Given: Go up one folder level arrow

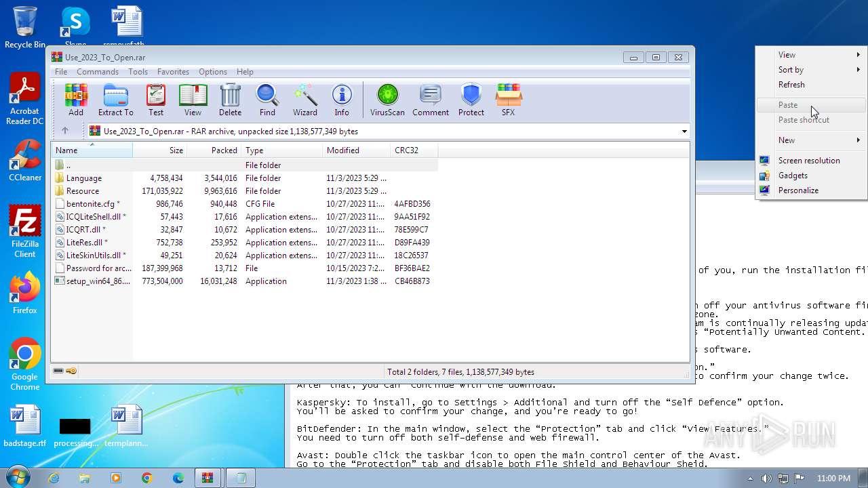Looking at the screenshot, I should tap(65, 131).
